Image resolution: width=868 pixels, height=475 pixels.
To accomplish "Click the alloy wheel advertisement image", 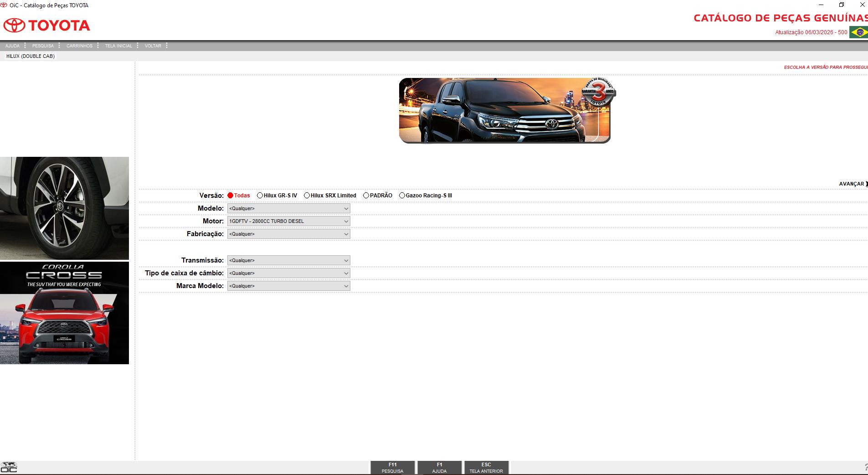I will pos(64,208).
